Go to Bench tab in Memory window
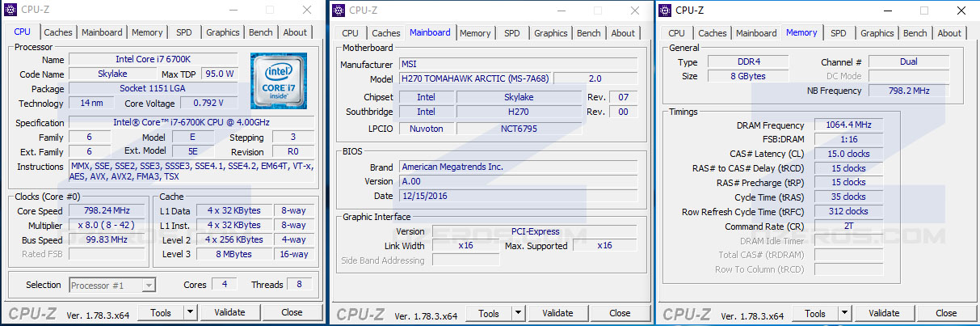 point(915,33)
